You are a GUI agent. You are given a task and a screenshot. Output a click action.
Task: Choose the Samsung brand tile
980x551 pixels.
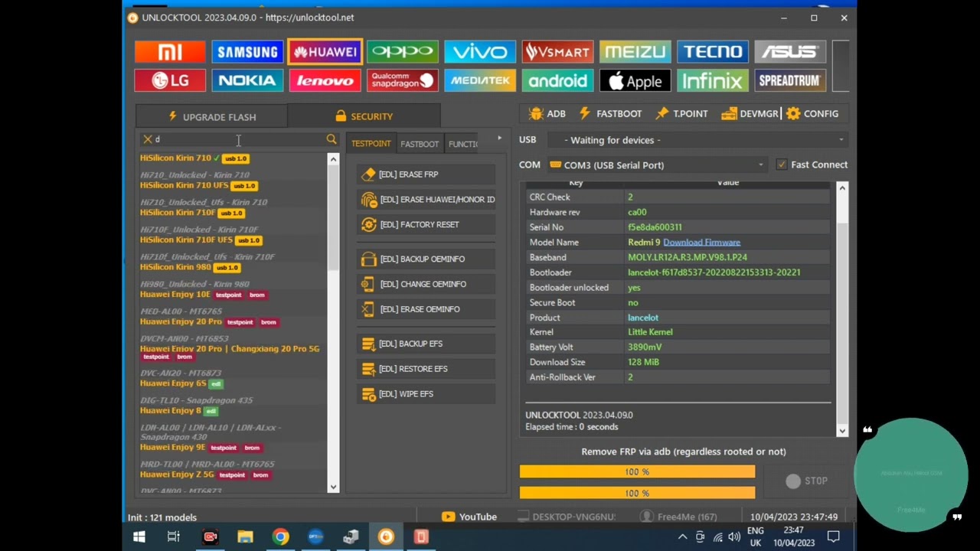tap(247, 51)
